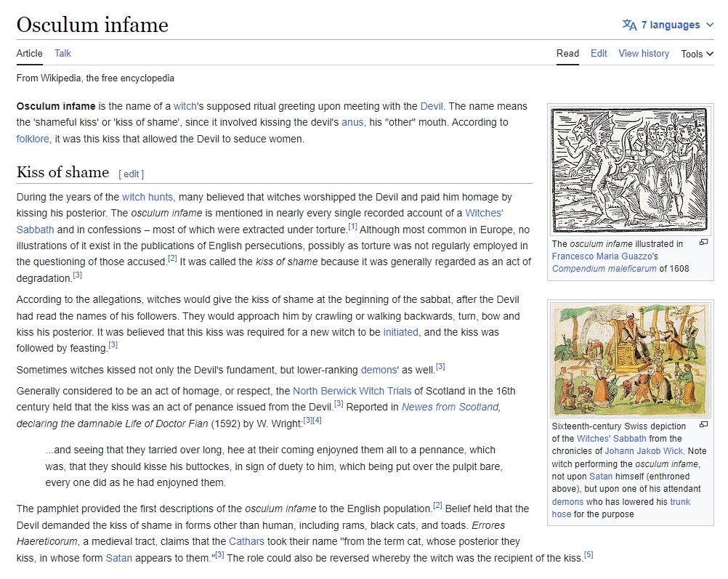Open the View history tab

[644, 54]
